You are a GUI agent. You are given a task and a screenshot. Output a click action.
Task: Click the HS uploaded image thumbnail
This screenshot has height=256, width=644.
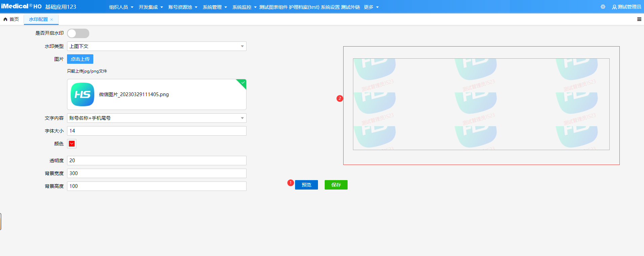[83, 94]
